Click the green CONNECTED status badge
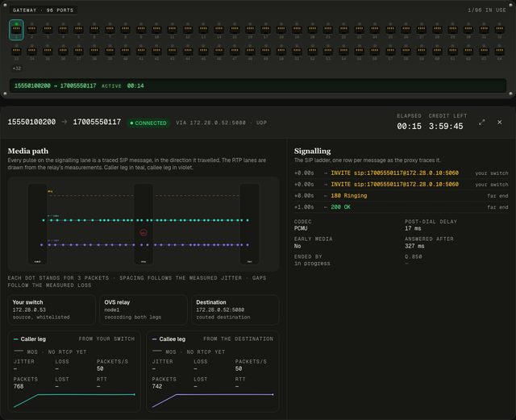This screenshot has width=516, height=420. 148,123
